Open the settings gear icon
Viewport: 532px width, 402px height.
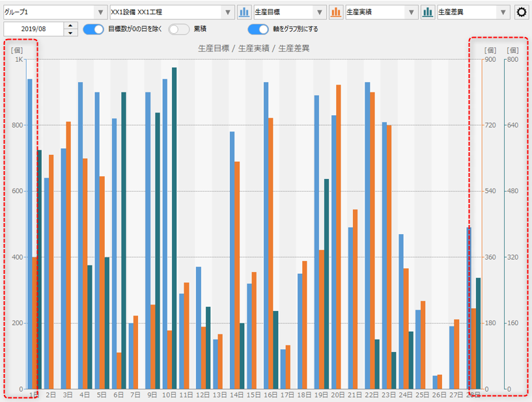coord(520,11)
